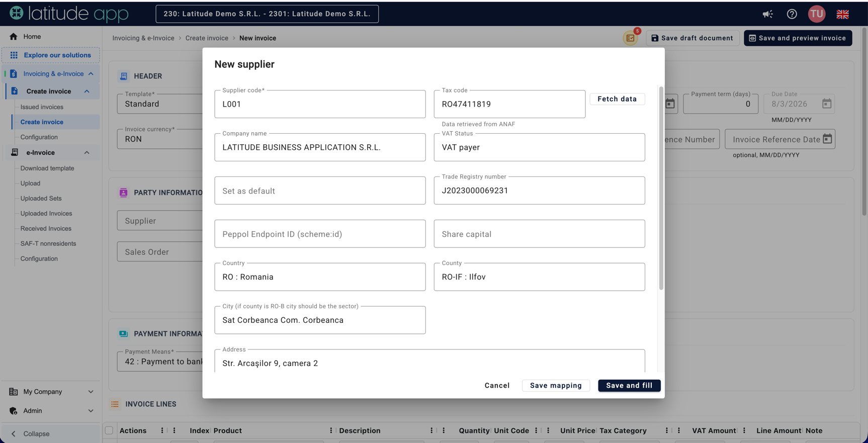Screen dimensions: 868x443
Task: Tick the invoice lines select-all checkbox
Action: tap(109, 430)
